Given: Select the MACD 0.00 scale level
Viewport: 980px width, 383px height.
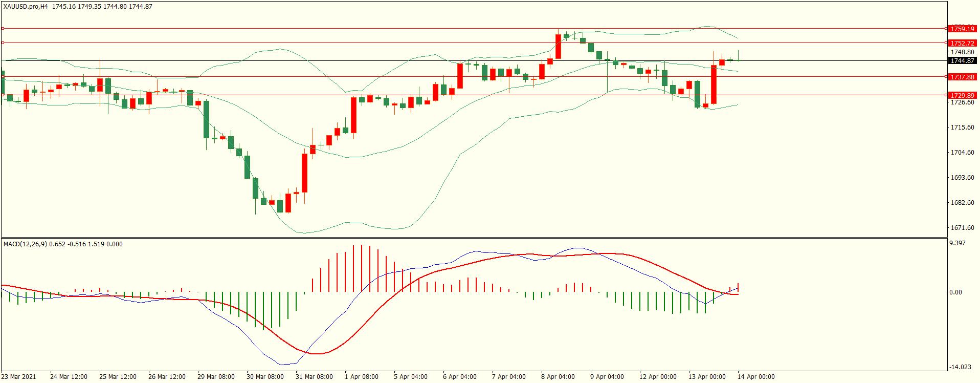Looking at the screenshot, I should pyautogui.click(x=955, y=292).
